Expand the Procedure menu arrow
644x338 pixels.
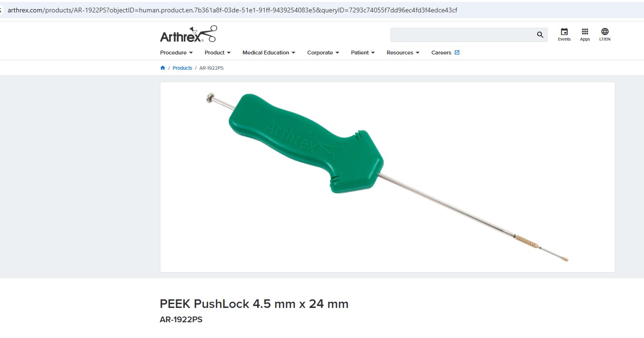click(x=191, y=53)
